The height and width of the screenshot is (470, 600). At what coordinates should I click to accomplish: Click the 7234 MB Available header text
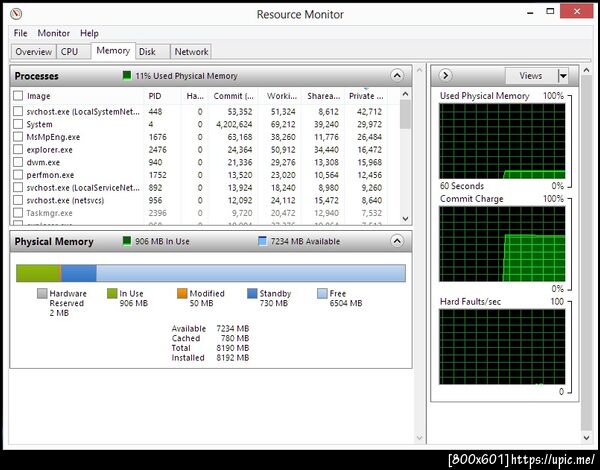click(x=305, y=241)
